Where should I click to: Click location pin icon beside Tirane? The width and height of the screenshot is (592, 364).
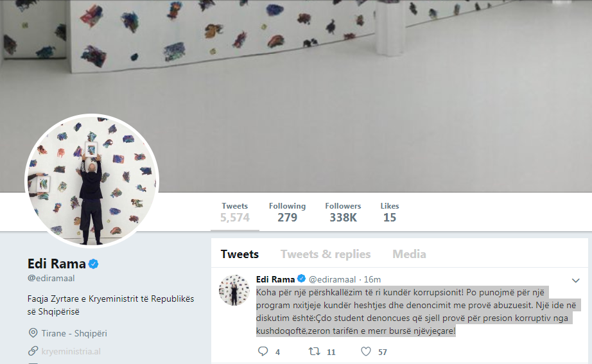[x=33, y=333]
